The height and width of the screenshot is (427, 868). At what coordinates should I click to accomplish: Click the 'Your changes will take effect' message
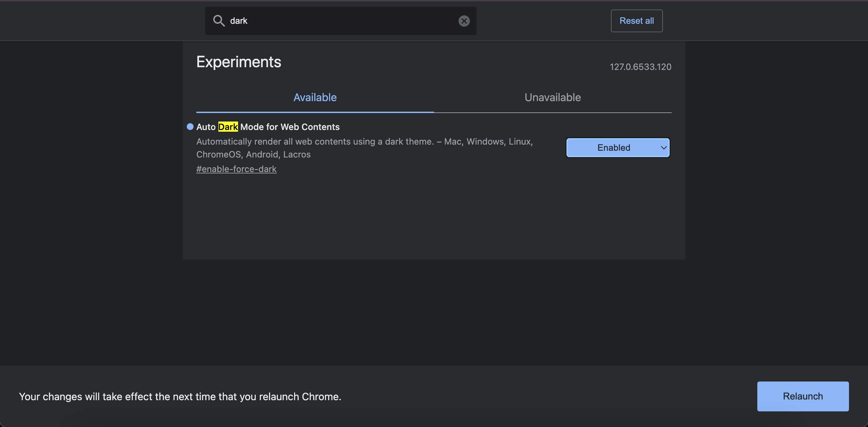(180, 396)
